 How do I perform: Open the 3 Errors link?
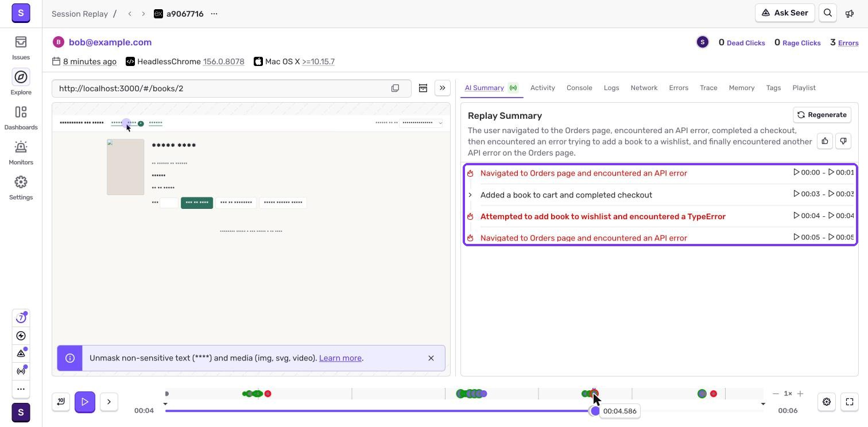pos(844,42)
